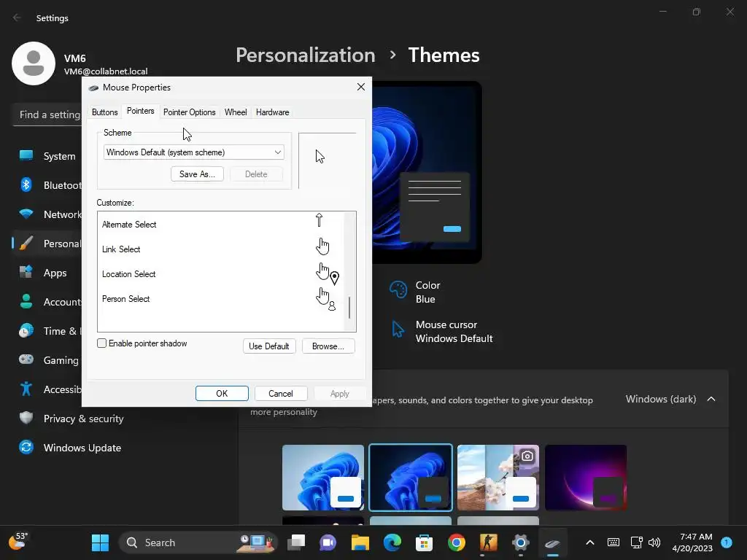The height and width of the screenshot is (560, 747).
Task: Click the mouse icon in dialog title bar
Action: pyautogui.click(x=94, y=87)
